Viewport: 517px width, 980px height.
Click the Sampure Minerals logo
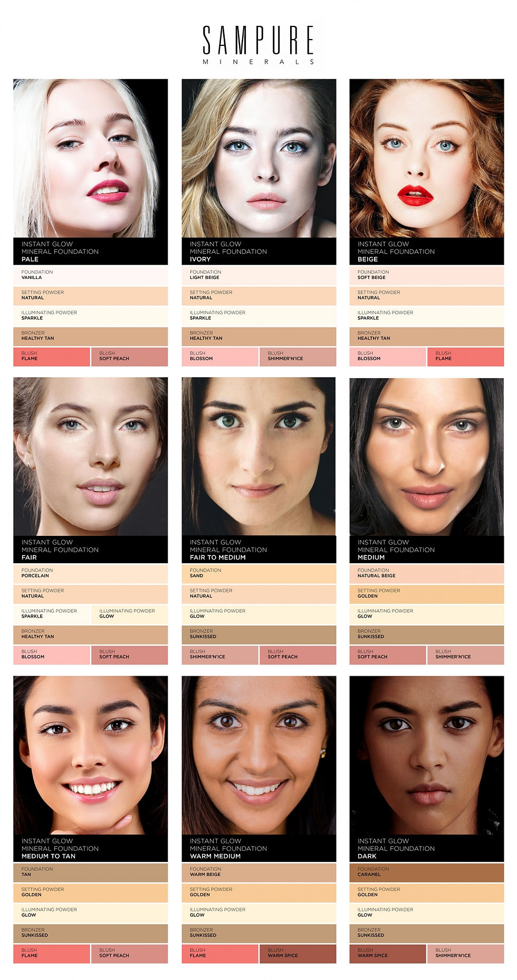pos(258,45)
